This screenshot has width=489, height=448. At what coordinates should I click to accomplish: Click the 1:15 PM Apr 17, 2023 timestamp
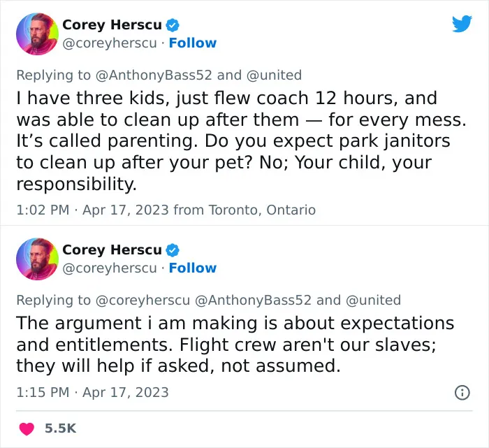93,393
